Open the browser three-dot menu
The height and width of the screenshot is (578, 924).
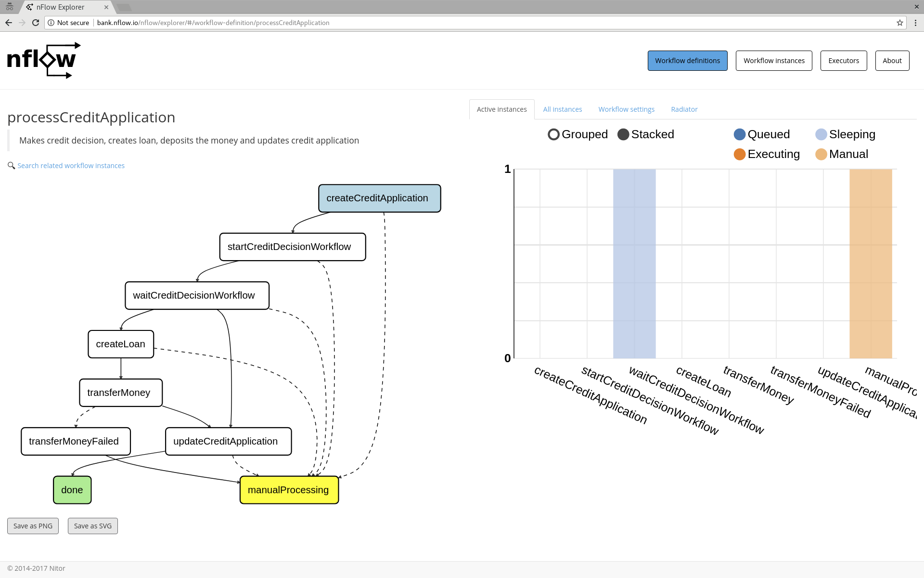coord(915,23)
